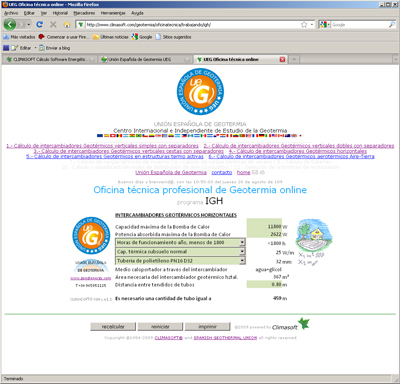Open the Historial menu
This screenshot has height=384, width=400.
tap(60, 13)
